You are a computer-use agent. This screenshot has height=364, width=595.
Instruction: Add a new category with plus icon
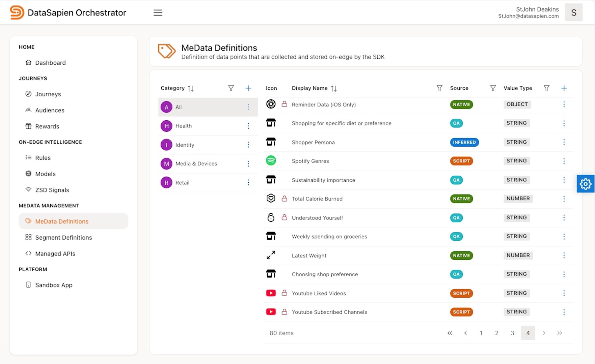pos(248,88)
